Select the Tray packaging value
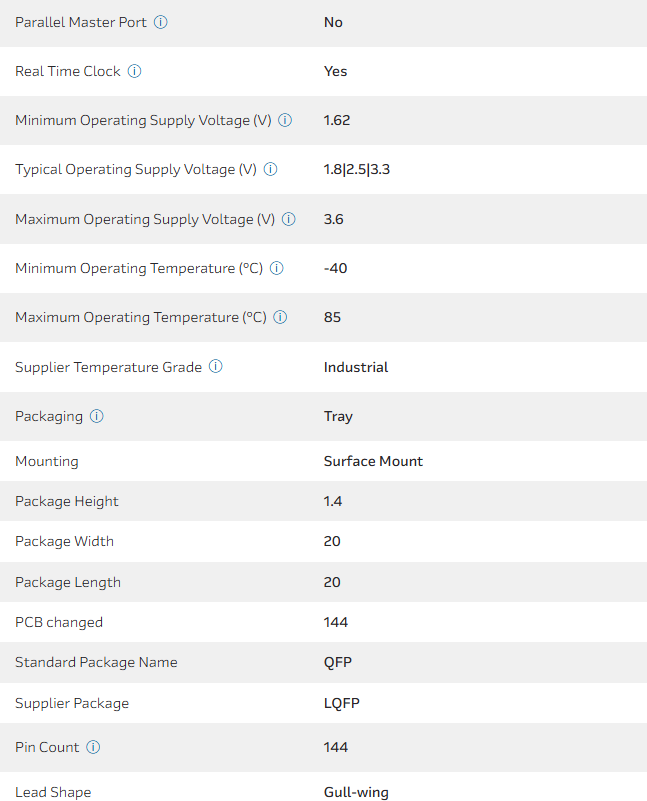This screenshot has width=647, height=801. pyautogui.click(x=338, y=416)
